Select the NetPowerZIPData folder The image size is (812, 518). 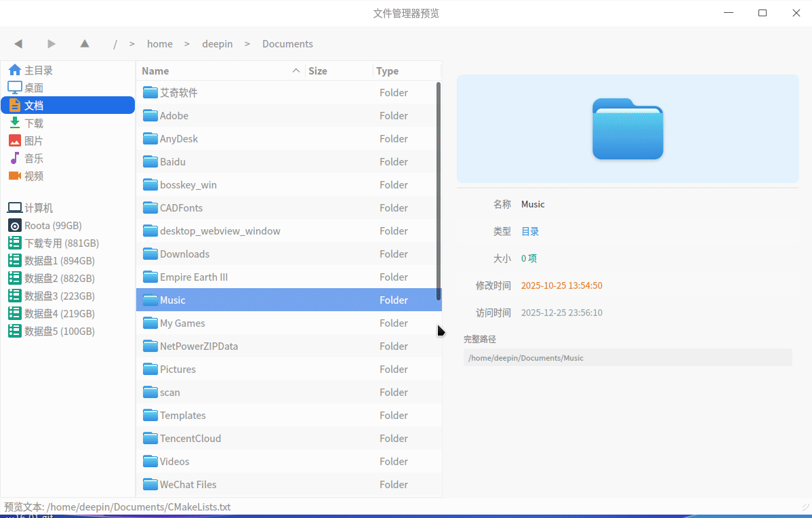pyautogui.click(x=289, y=346)
